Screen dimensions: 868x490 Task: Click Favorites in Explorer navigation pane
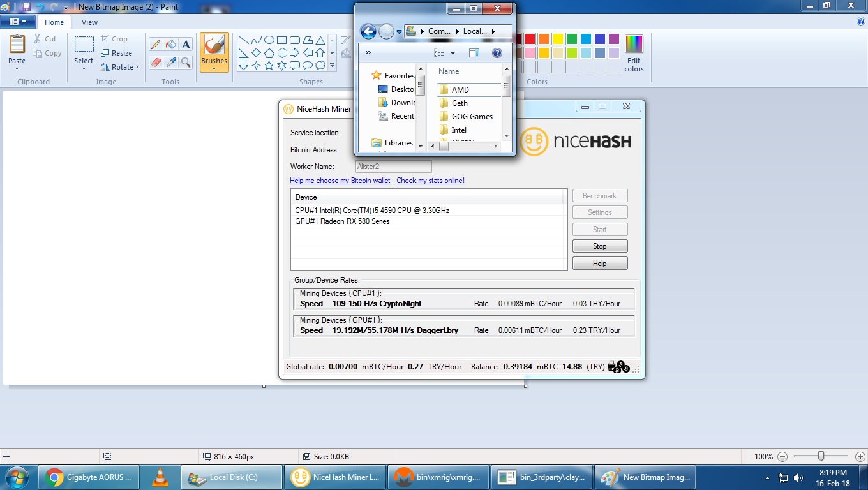point(393,76)
